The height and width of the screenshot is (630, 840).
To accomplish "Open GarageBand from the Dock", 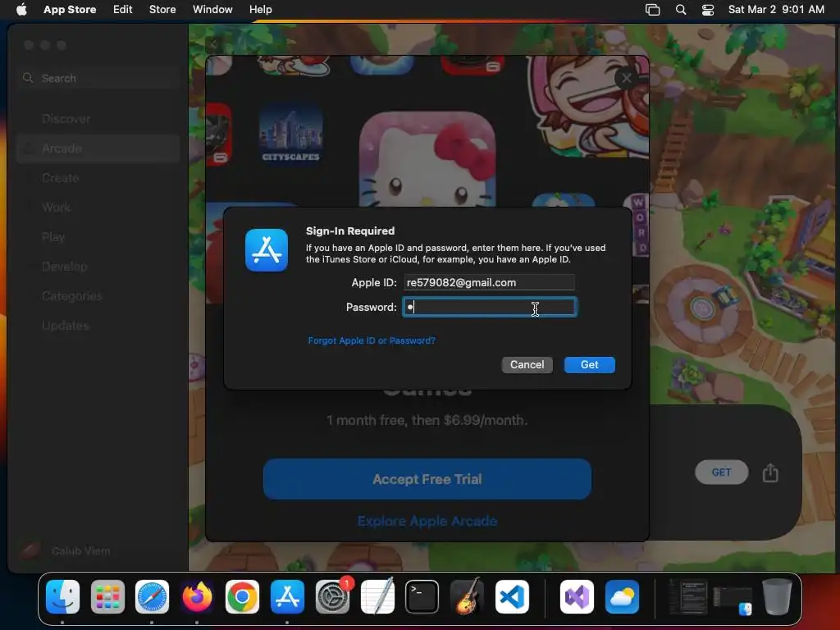I will (x=467, y=597).
